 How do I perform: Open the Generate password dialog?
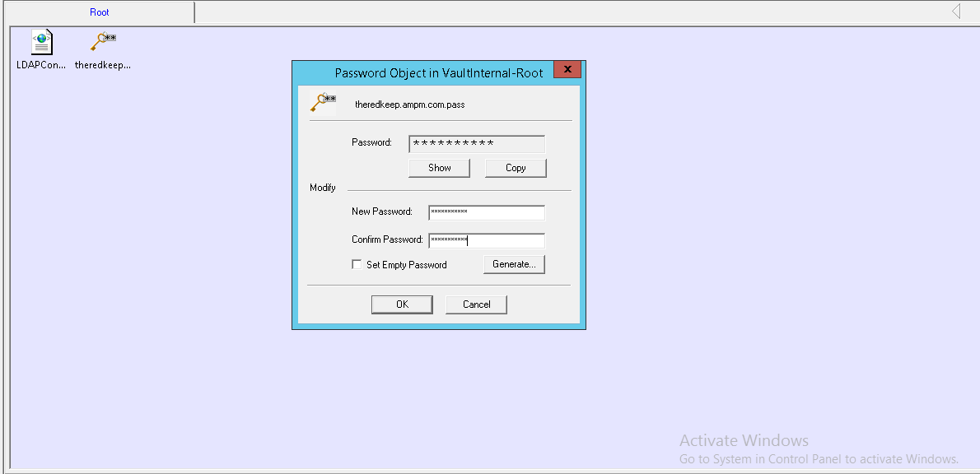click(513, 264)
